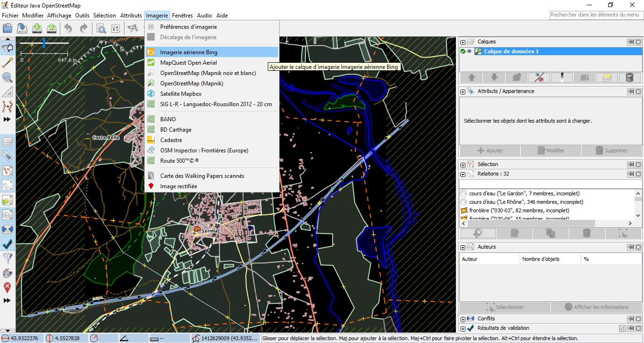Toggle the layers panel button in left sidebar
Image resolution: width=644 pixels, height=343 pixels.
point(8,142)
